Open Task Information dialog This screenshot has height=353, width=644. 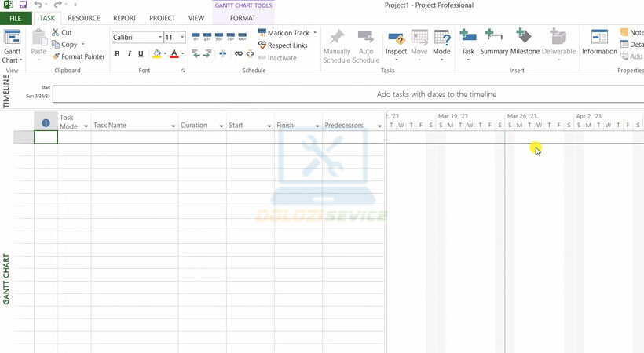pyautogui.click(x=599, y=42)
